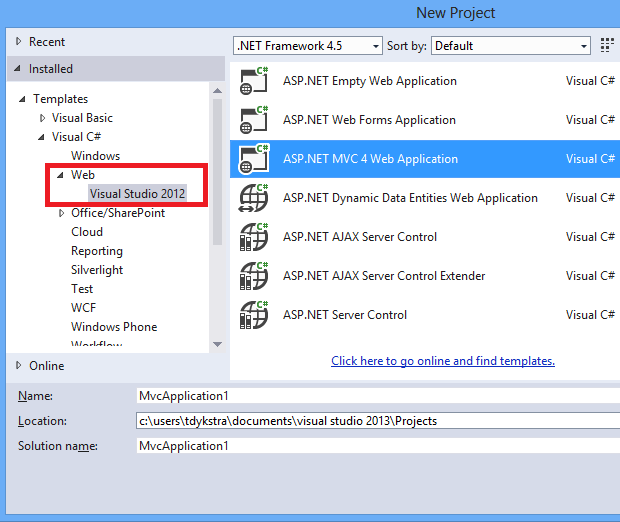Viewport: 620px width, 522px height.
Task: Switch to small icons view
Action: (607, 45)
